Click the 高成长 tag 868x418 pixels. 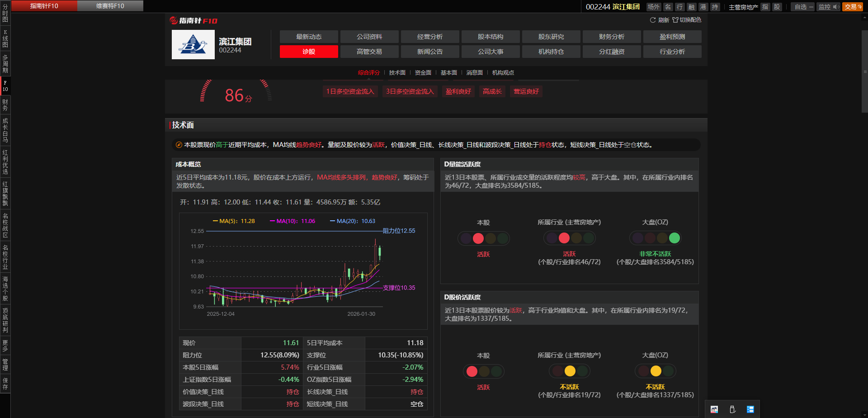[x=492, y=91]
